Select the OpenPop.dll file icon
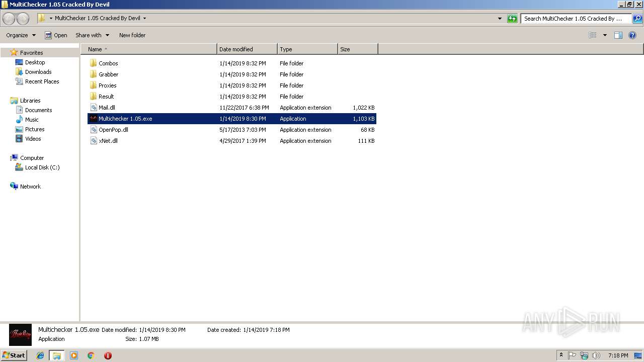Image resolution: width=644 pixels, height=362 pixels. (93, 130)
